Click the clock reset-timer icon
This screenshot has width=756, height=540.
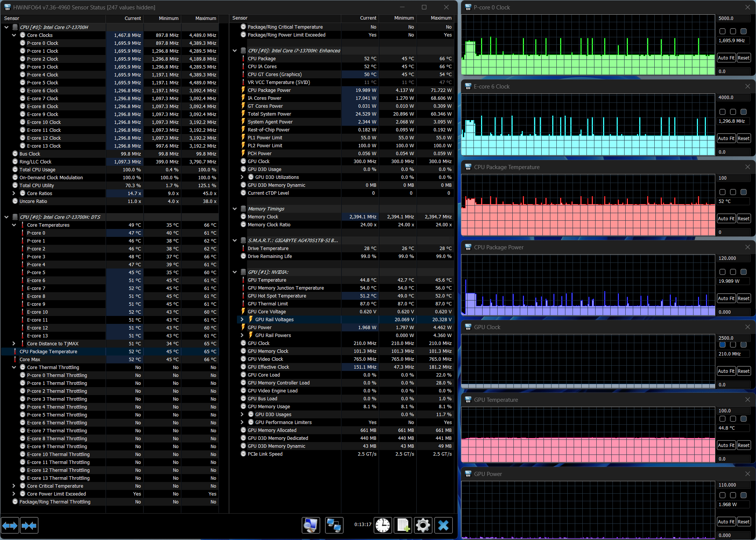tap(383, 525)
